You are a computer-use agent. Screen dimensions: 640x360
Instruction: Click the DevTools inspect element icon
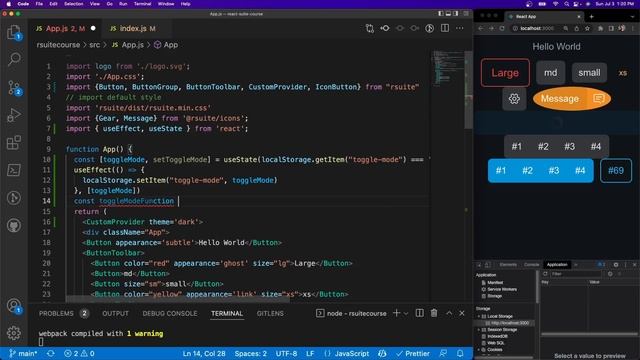479,264
